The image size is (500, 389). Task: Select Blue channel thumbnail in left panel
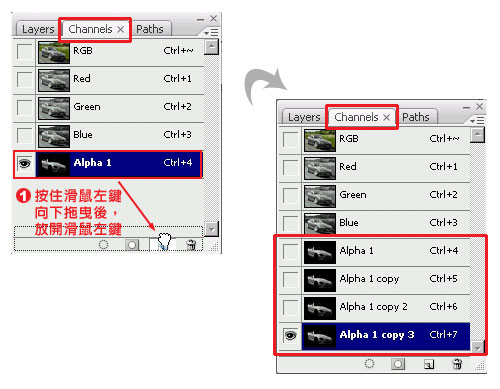point(54,136)
